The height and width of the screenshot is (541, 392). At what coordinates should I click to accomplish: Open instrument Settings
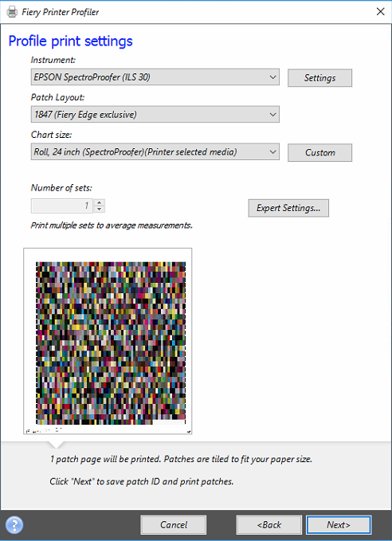319,77
